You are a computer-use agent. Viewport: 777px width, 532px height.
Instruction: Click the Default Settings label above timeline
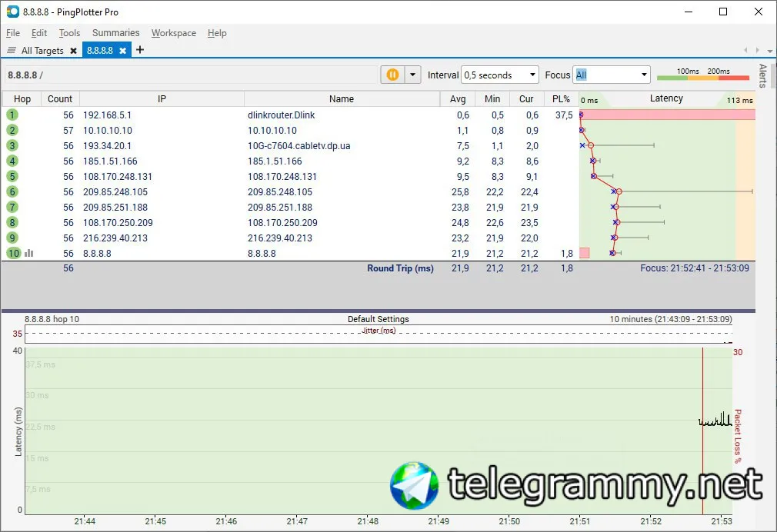click(x=378, y=319)
